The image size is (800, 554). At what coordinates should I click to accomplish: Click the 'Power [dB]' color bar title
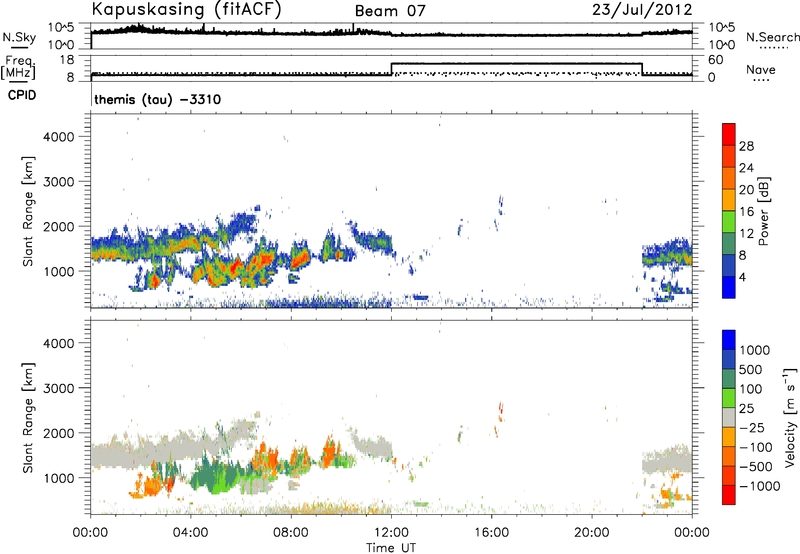[x=763, y=211]
